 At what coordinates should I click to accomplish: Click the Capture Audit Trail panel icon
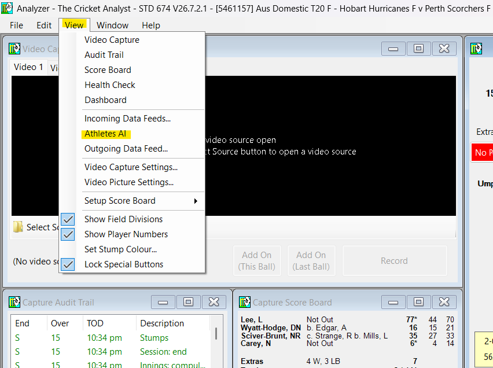tap(14, 302)
